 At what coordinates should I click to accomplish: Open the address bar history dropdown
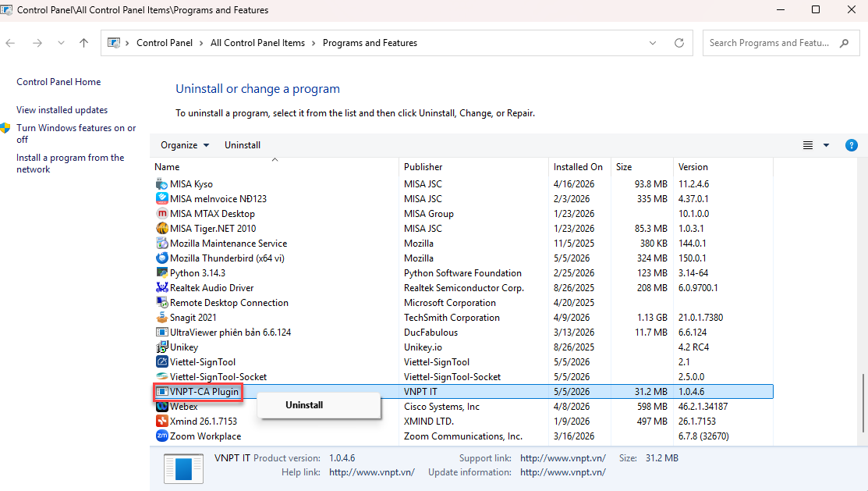point(653,43)
